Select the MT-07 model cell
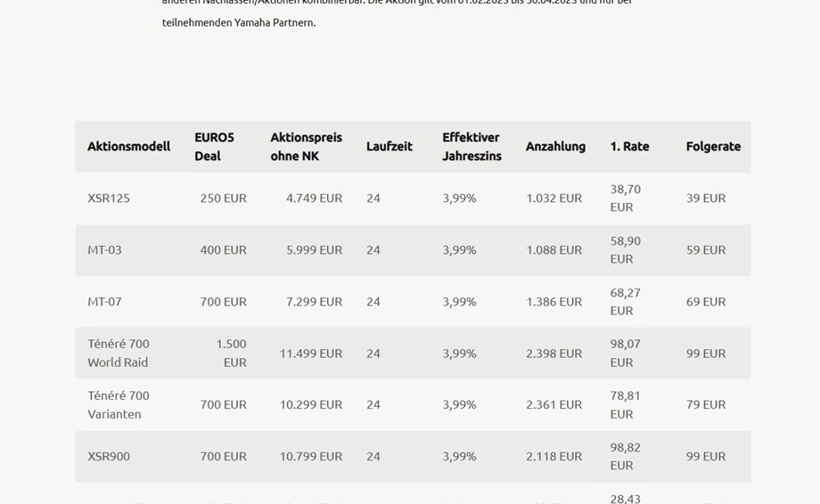The image size is (820, 504). pos(104,301)
